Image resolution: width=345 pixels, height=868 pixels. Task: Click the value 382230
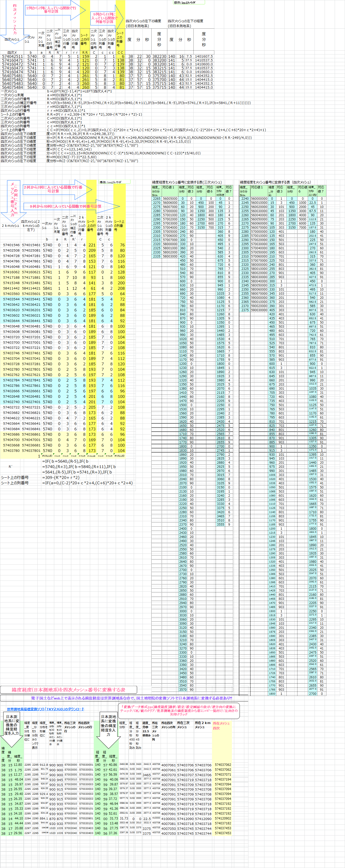click(159, 56)
